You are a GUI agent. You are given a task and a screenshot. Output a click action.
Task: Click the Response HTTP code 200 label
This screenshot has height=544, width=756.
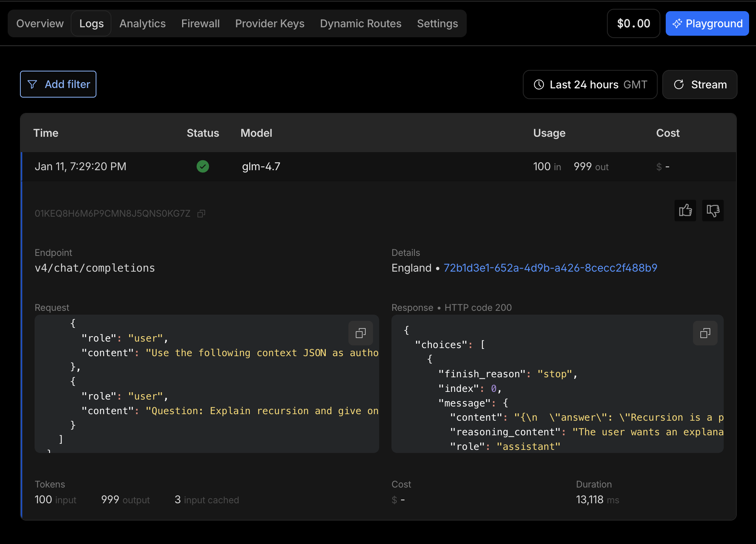click(451, 307)
